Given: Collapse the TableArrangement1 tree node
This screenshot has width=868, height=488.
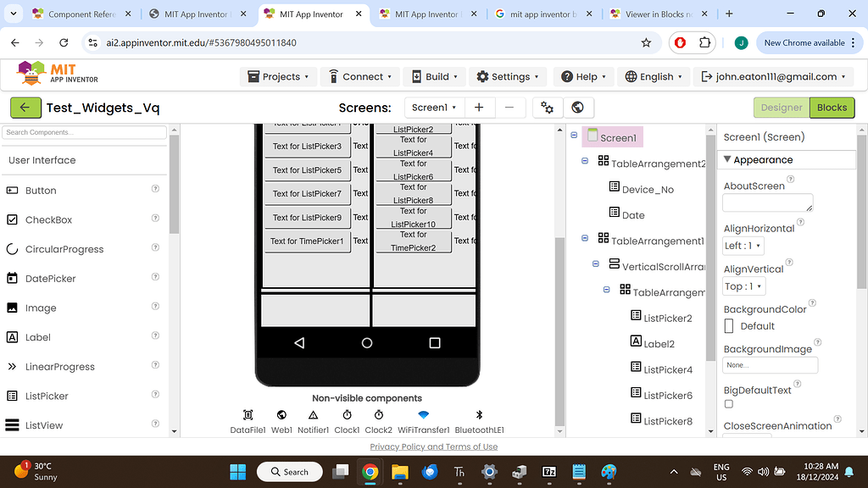Looking at the screenshot, I should 584,238.
